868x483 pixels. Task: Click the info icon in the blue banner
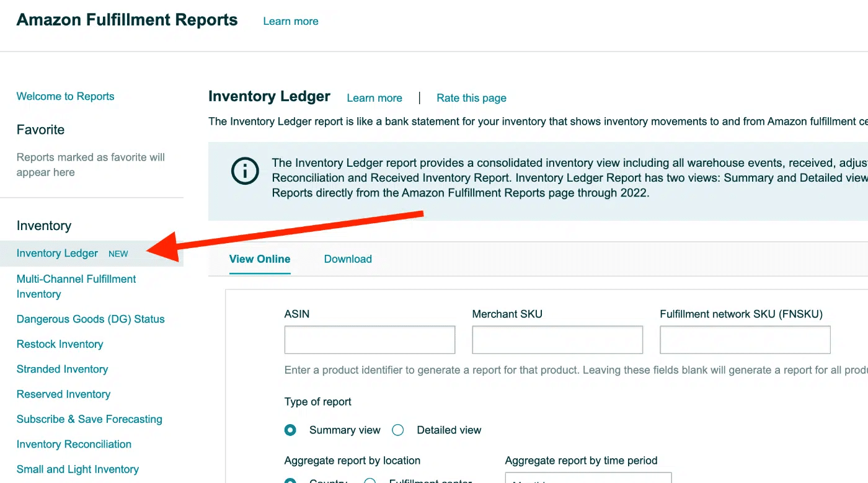244,171
